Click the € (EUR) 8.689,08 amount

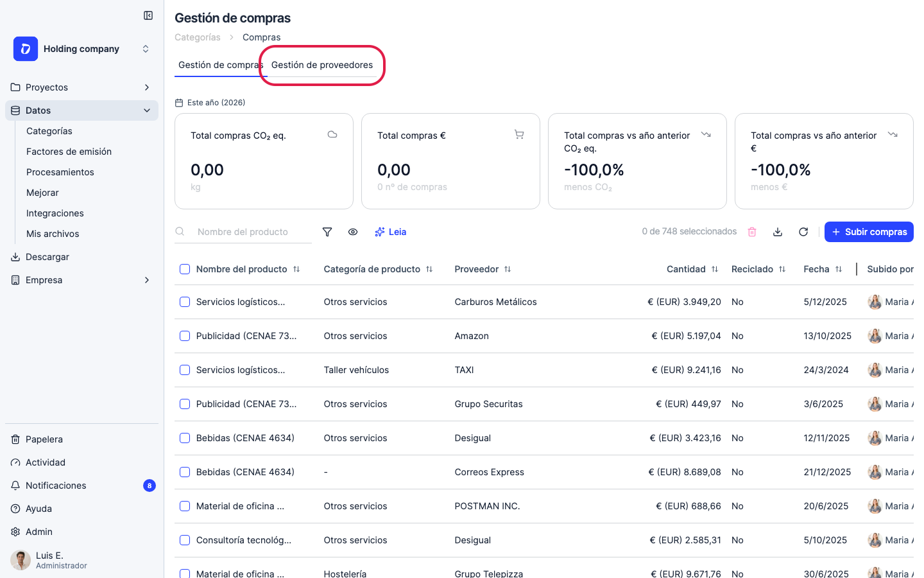[x=685, y=472]
